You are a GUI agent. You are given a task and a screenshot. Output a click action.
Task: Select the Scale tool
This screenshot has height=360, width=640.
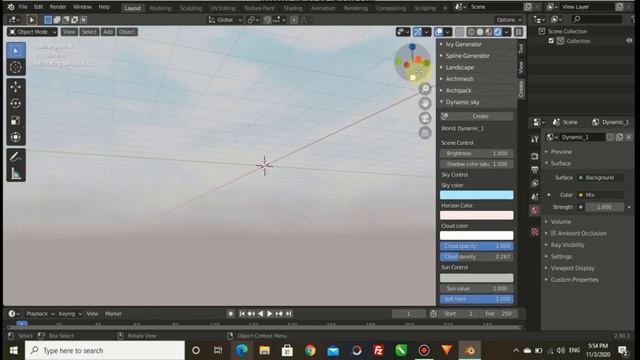coord(16,120)
